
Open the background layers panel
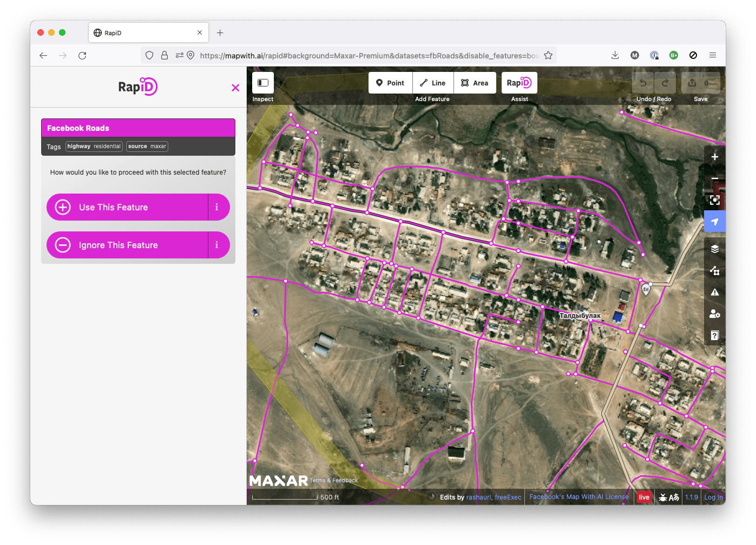tap(714, 249)
